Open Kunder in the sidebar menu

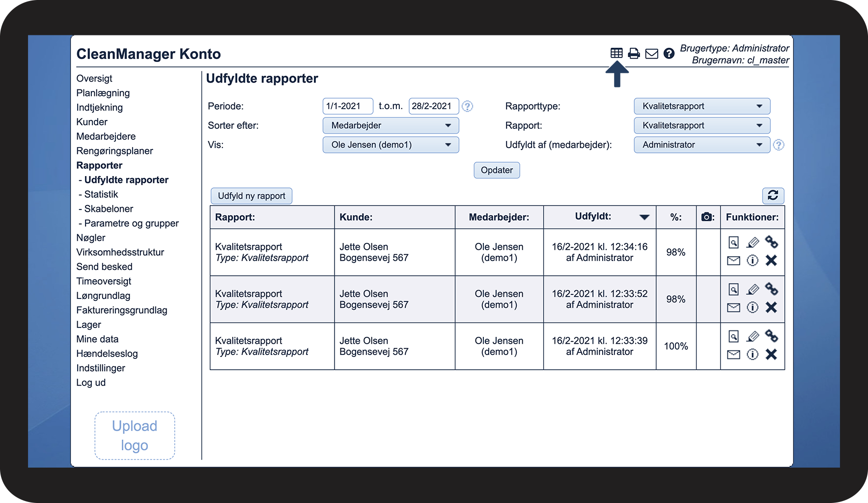point(92,122)
